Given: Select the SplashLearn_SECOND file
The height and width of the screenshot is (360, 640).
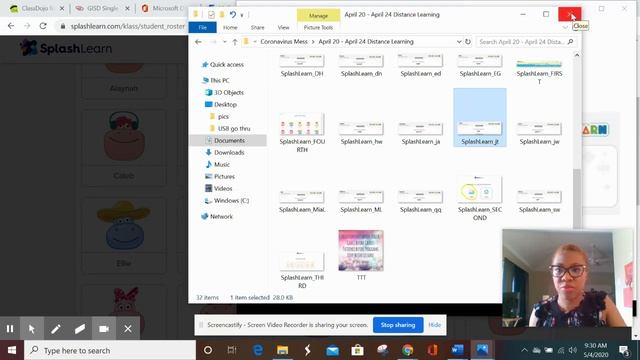Looking at the screenshot, I should click(x=480, y=198).
